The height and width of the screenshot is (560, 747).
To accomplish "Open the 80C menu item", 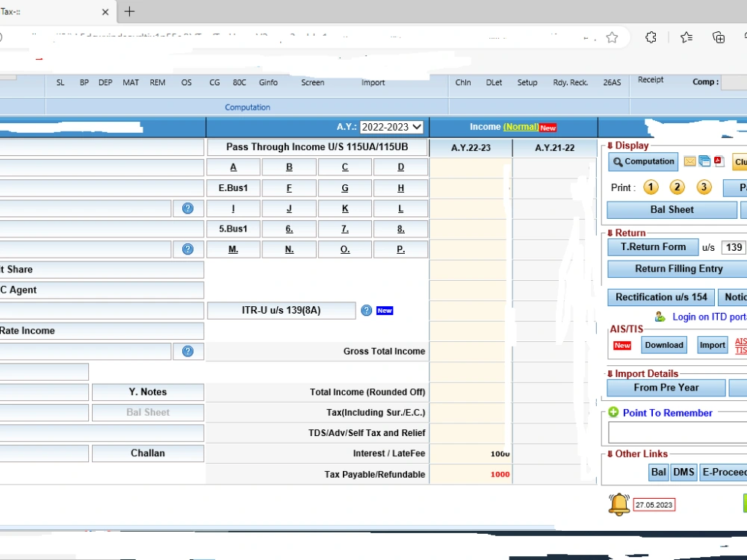I will point(239,82).
